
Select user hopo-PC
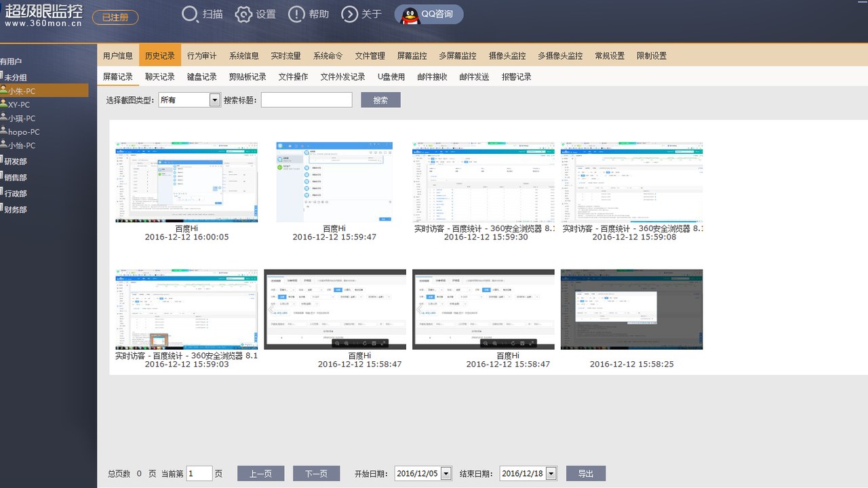(x=24, y=132)
